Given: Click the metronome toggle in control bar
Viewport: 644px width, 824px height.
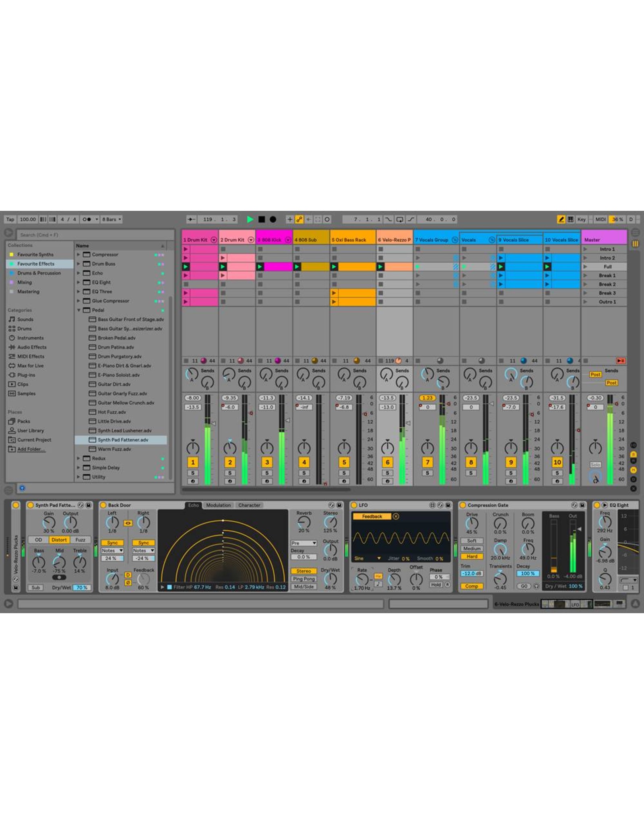Looking at the screenshot, I should 87,219.
